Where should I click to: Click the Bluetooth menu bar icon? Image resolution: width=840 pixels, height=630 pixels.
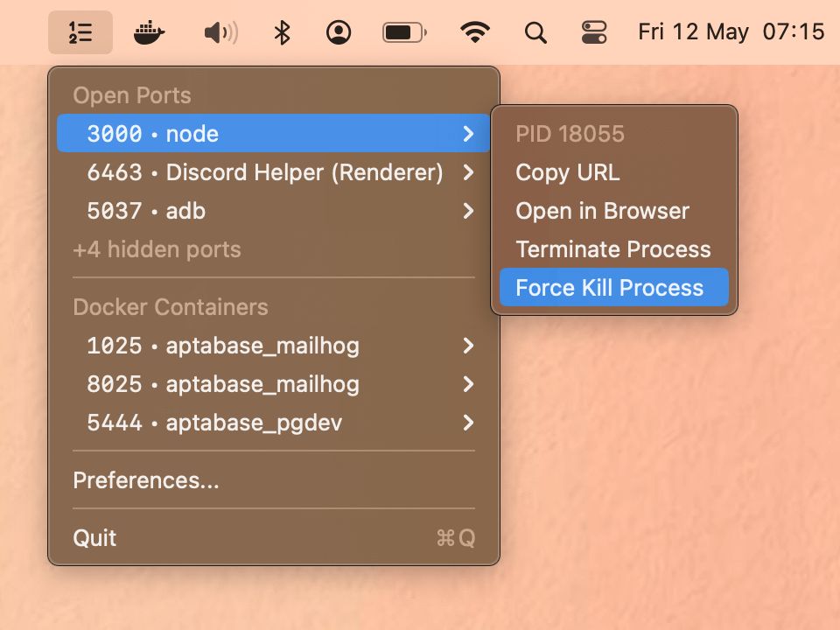pos(282,31)
